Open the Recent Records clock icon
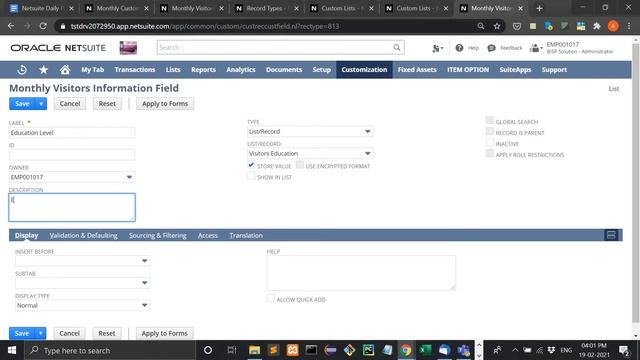 pyautogui.click(x=22, y=70)
